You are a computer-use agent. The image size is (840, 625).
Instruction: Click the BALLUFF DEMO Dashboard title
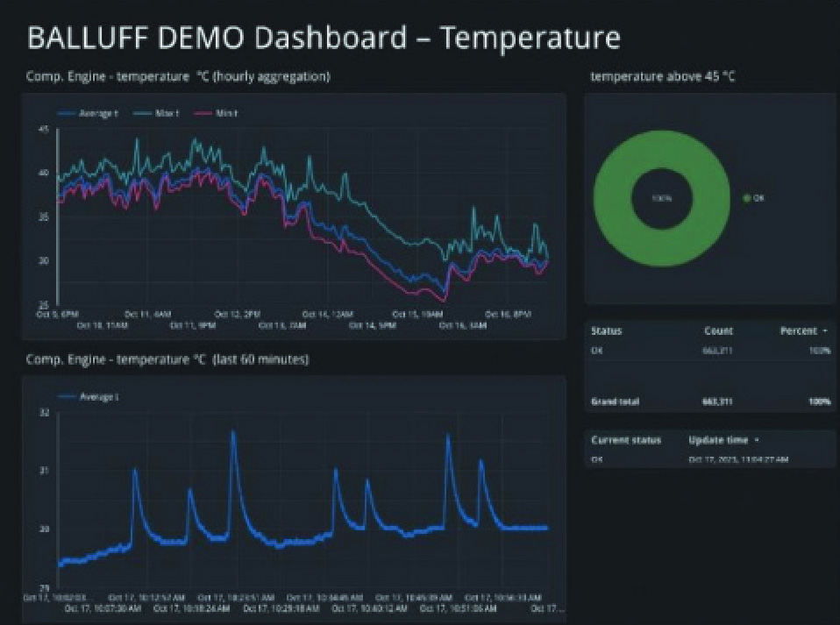pyautogui.click(x=324, y=39)
